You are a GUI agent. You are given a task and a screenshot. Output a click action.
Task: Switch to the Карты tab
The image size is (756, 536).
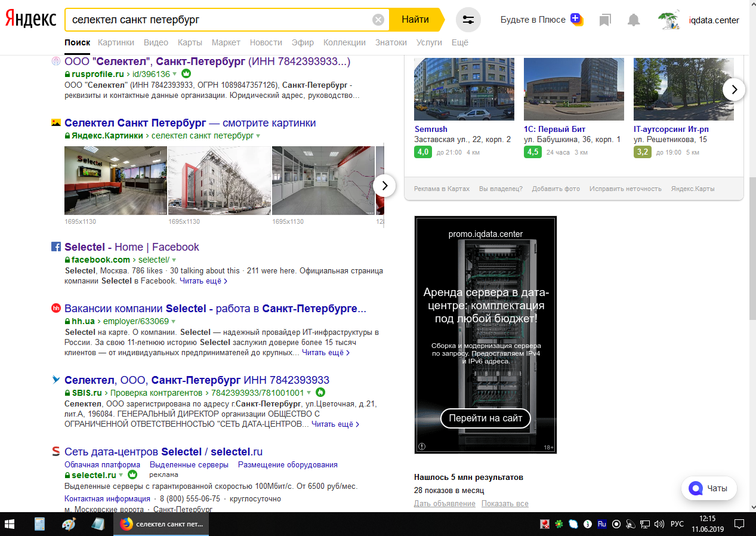pyautogui.click(x=190, y=42)
